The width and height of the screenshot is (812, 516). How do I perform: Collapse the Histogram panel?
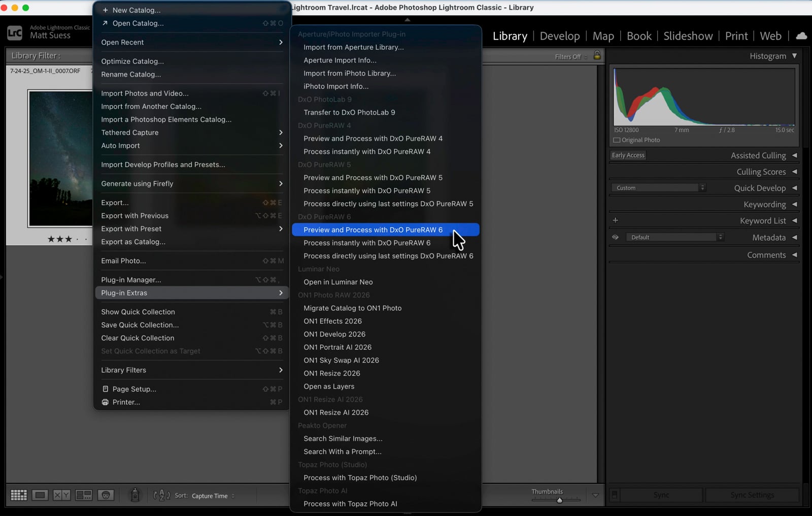point(794,56)
